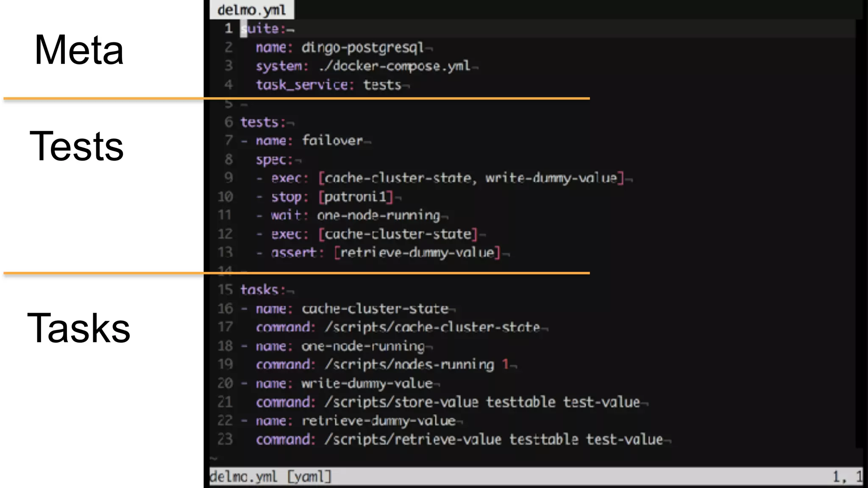868x488 pixels.
Task: Click the 'tasks:' key on line 15
Action: tap(263, 290)
